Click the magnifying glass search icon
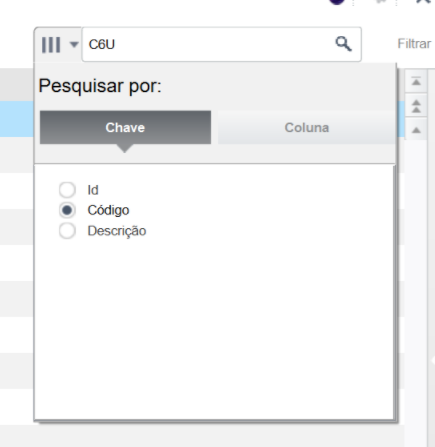The height and width of the screenshot is (447, 435). click(343, 44)
